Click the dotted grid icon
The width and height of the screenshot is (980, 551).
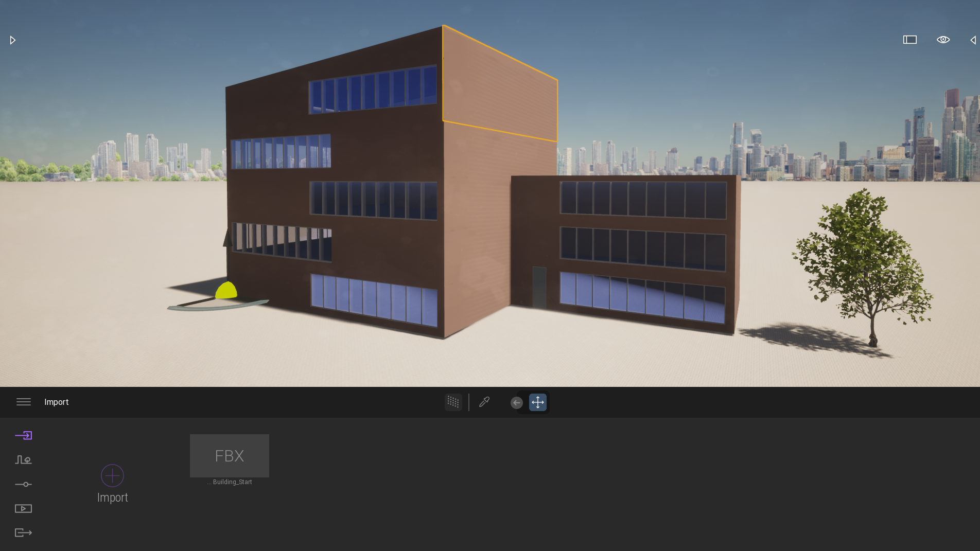tap(453, 402)
